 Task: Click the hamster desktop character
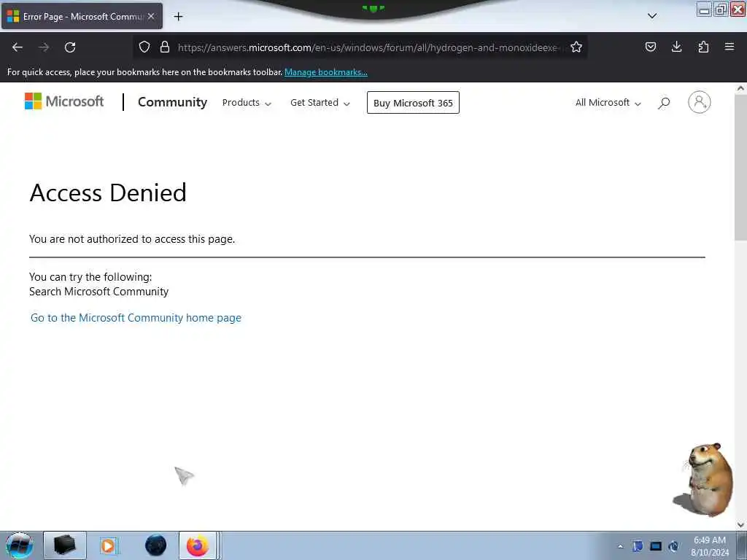(x=705, y=480)
